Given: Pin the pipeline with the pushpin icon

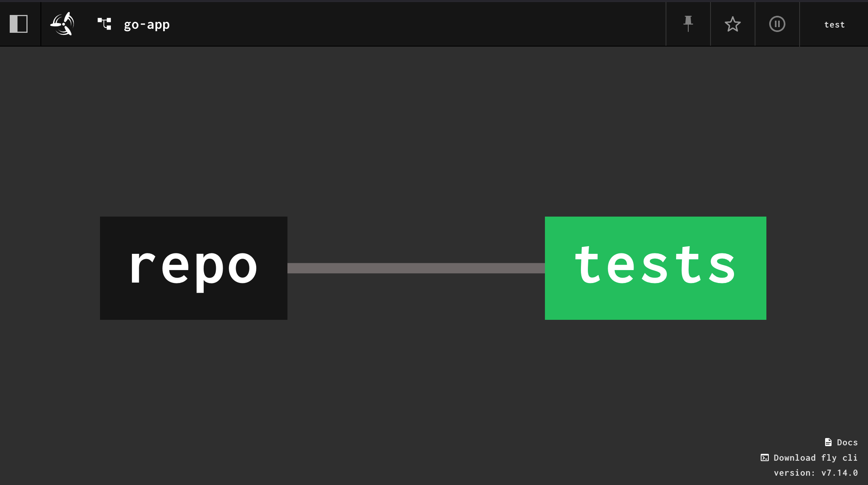Looking at the screenshot, I should click(688, 24).
